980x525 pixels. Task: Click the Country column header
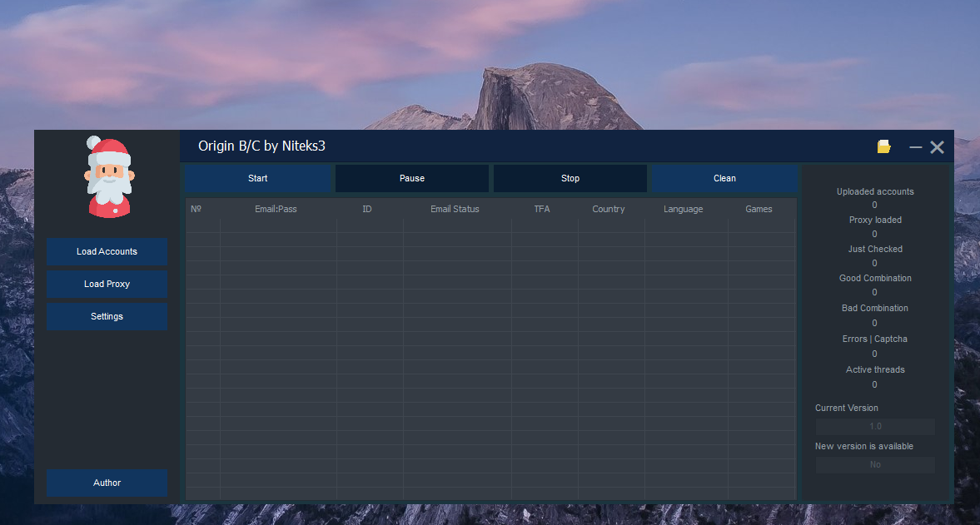(x=608, y=209)
